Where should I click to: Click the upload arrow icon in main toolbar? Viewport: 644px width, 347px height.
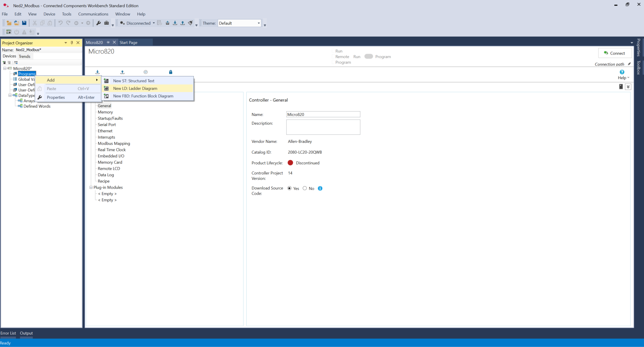pos(182,23)
